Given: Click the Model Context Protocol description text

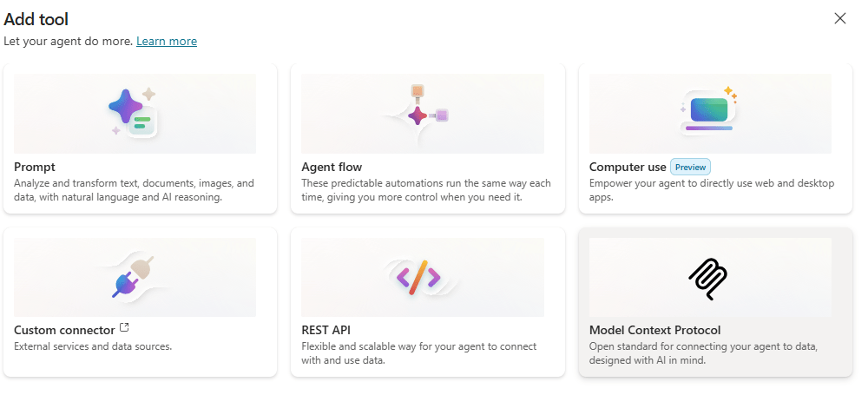Looking at the screenshot, I should click(703, 353).
